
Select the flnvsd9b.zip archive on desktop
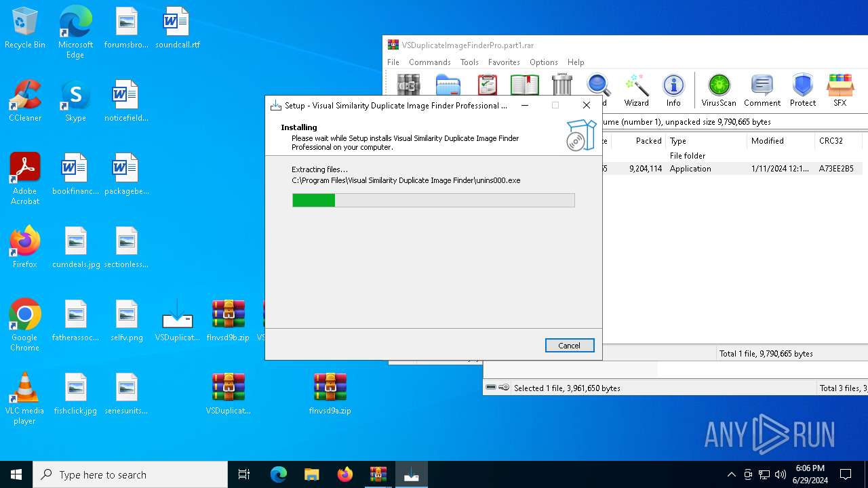228,321
